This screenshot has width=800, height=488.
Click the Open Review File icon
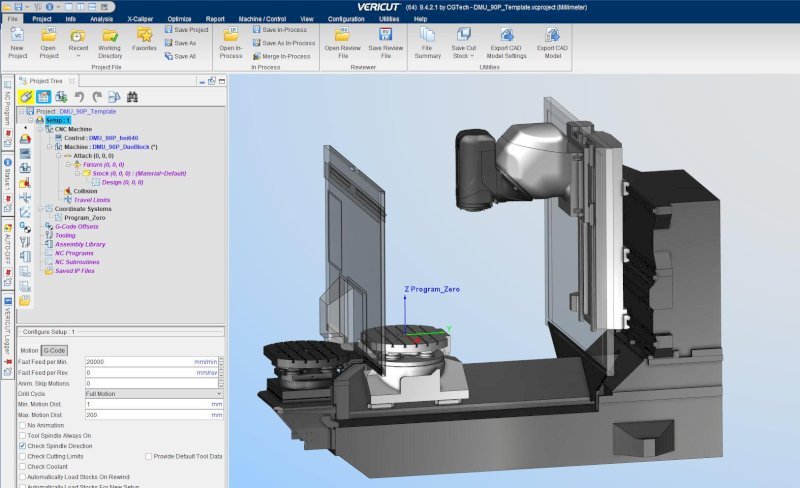(342, 35)
